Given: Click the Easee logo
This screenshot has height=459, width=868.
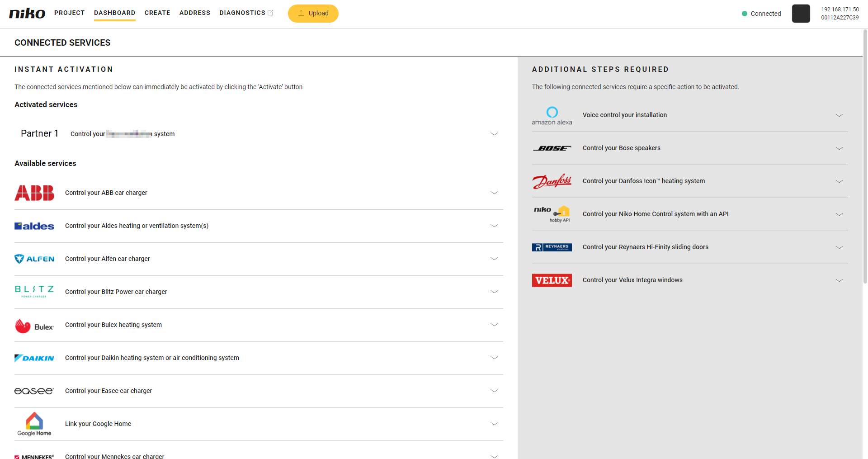Looking at the screenshot, I should click(34, 391).
